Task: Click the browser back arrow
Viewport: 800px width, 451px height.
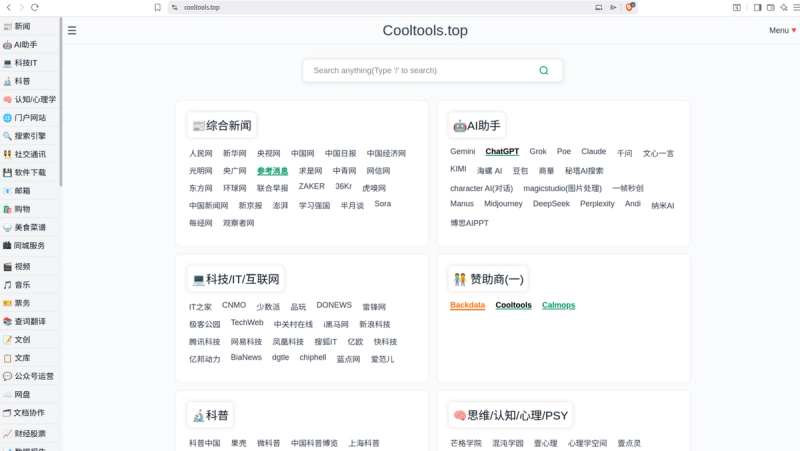Action: coord(8,7)
